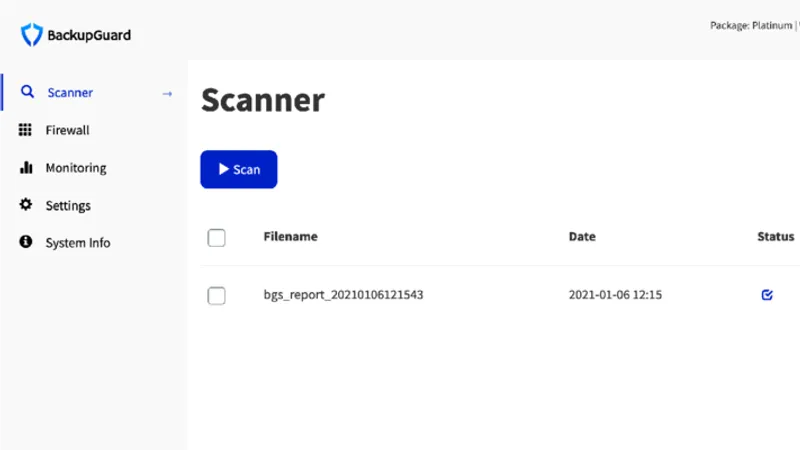Image resolution: width=800 pixels, height=450 pixels.
Task: Click the System Info circle icon
Action: 26,242
